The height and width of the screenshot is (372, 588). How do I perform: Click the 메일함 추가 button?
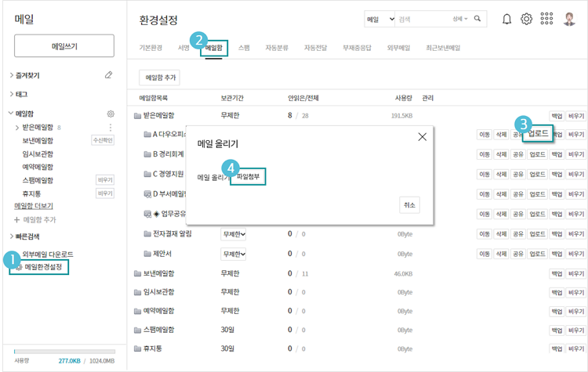[x=159, y=78]
